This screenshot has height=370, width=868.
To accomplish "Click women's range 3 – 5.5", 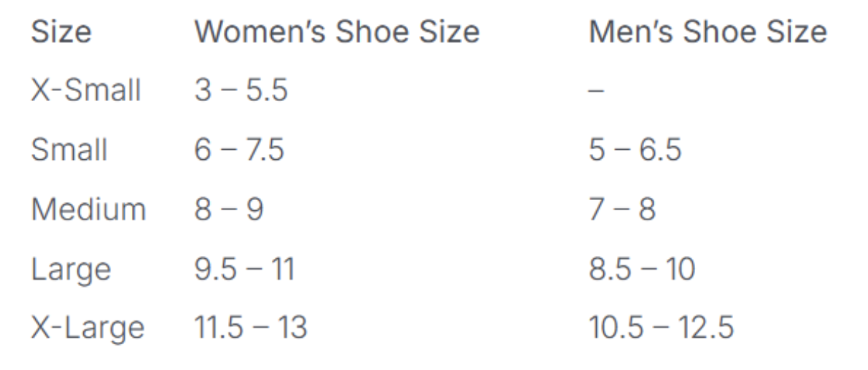I will (x=241, y=91).
